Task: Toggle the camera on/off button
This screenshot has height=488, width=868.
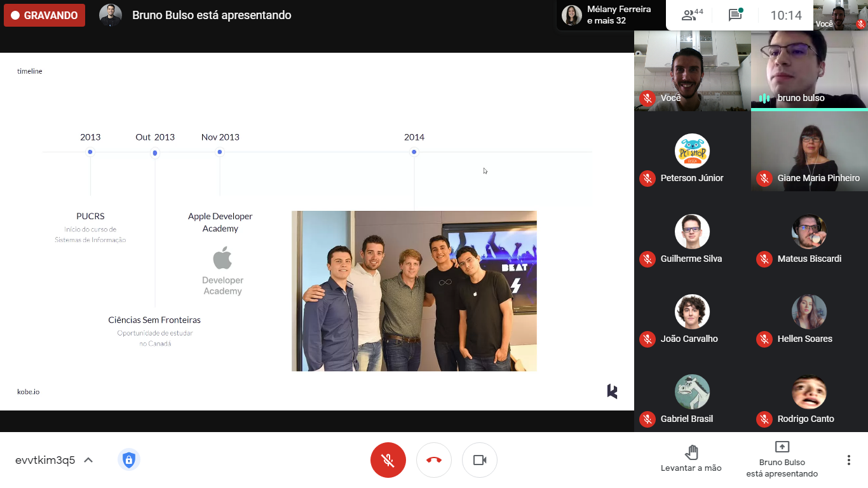Action: 480,460
